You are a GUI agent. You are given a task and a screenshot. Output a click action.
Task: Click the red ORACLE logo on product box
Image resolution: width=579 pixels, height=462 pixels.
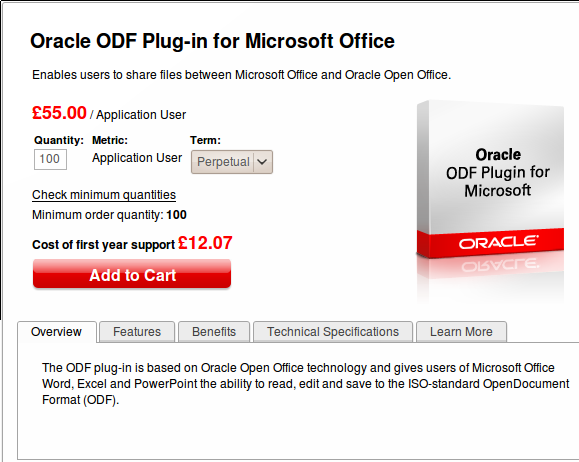[499, 242]
